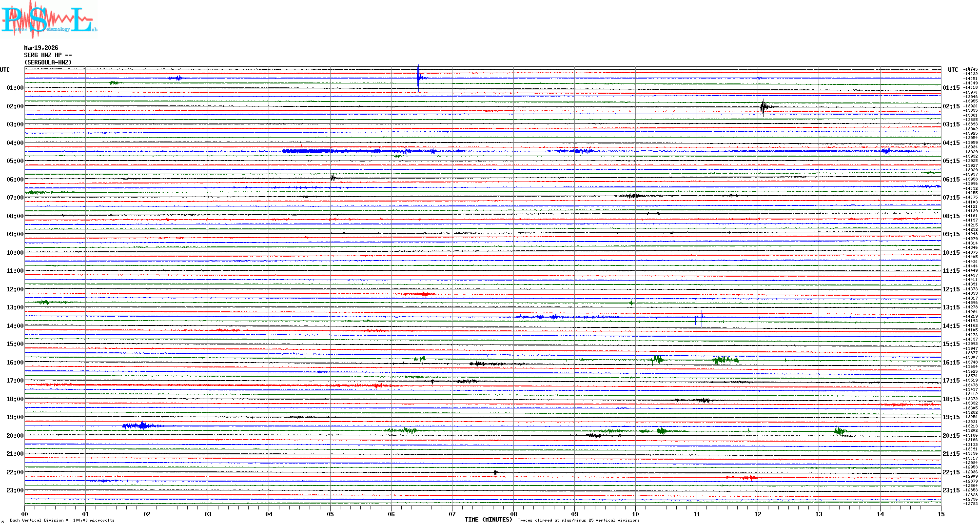Click the PSL seismology lab logo
Viewport: 980px width, 527px height.
[x=49, y=20]
